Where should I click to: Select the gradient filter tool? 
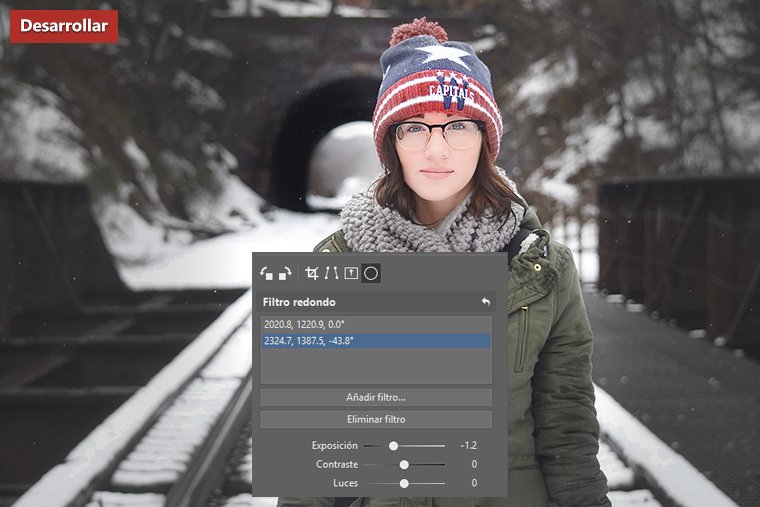351,273
